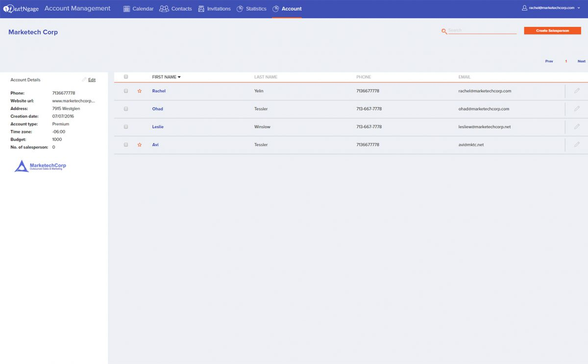
Task: Open Leslie's salesperson name link
Action: (x=158, y=127)
